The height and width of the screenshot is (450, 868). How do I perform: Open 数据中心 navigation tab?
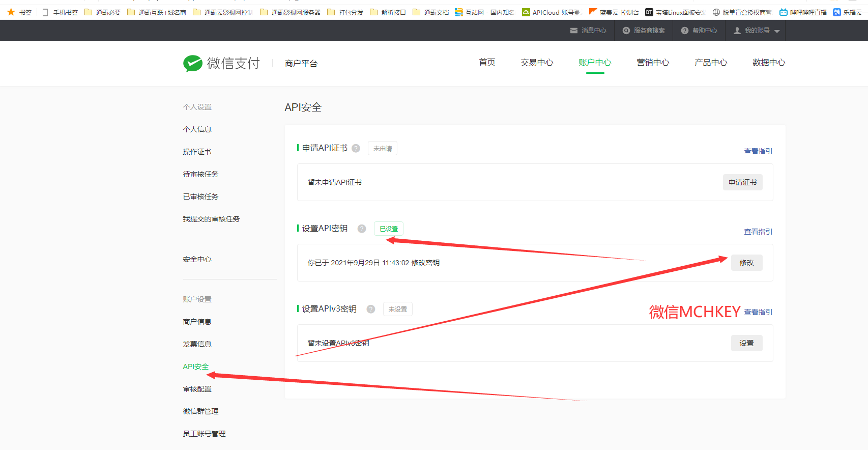click(769, 62)
